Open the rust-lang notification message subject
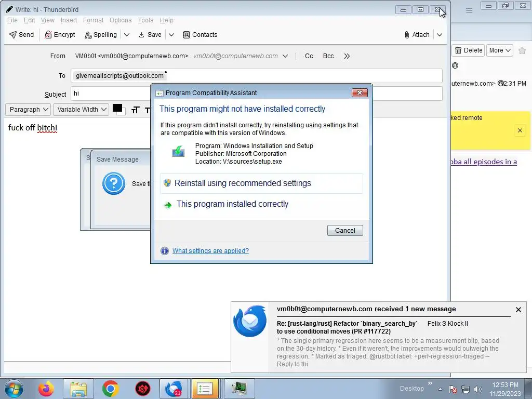The height and width of the screenshot is (399, 532). point(347,327)
